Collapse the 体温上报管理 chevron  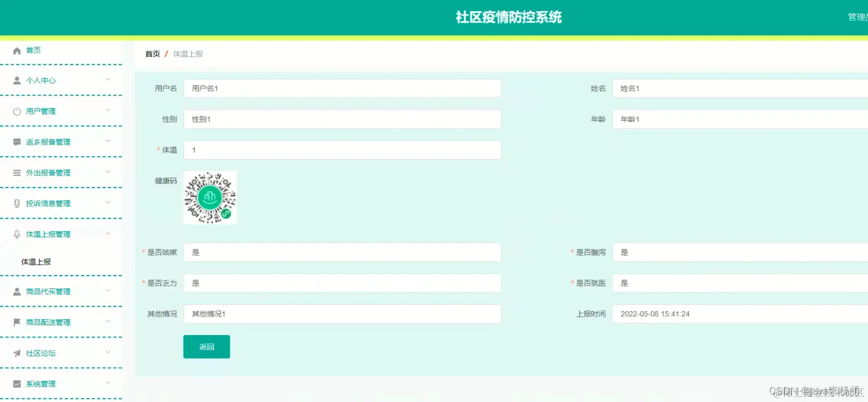point(108,234)
